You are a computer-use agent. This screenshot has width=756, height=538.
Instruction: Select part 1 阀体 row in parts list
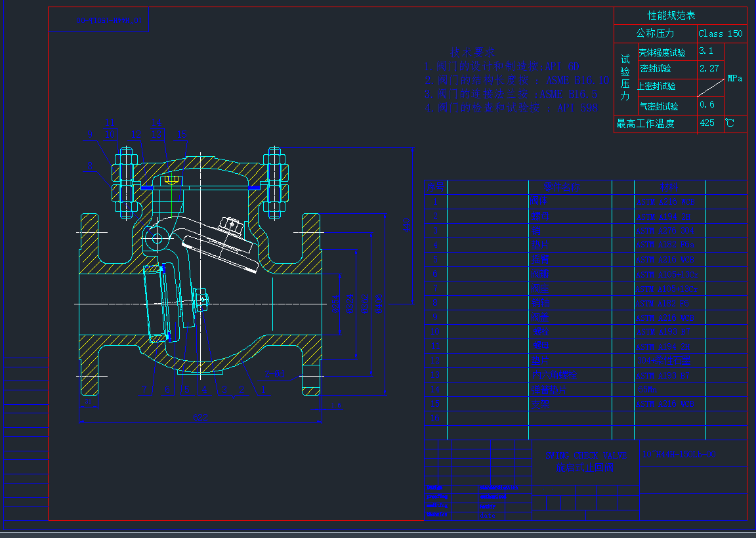coord(538,201)
